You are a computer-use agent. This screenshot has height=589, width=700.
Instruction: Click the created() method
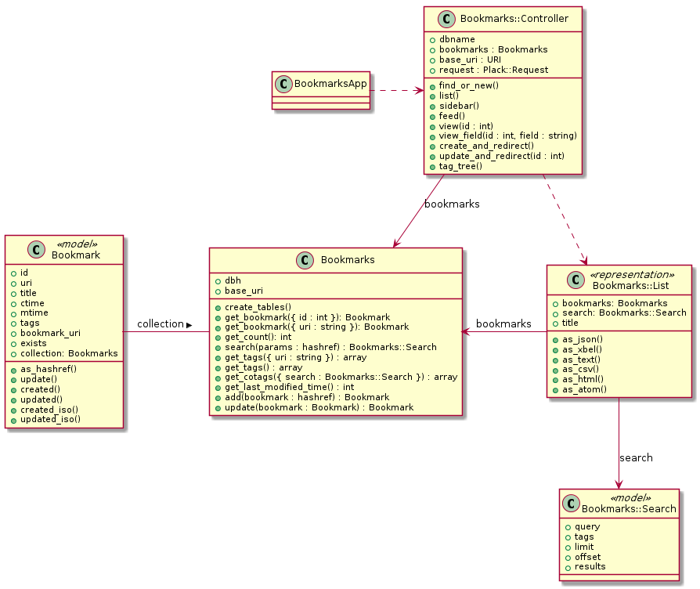tap(40, 390)
